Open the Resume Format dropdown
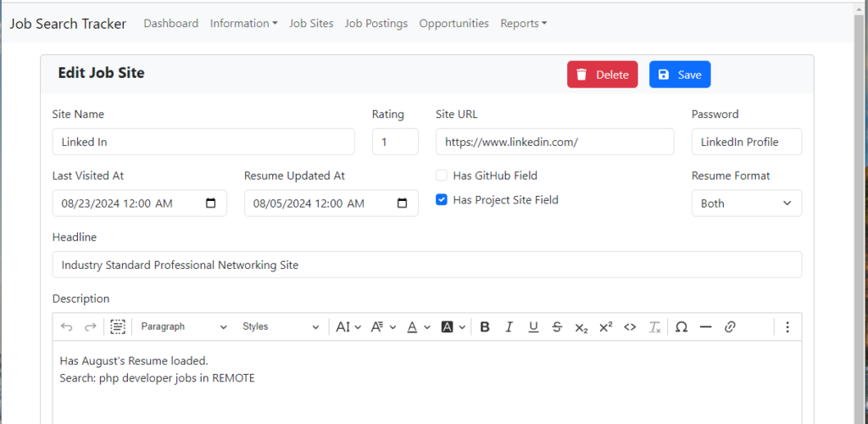The image size is (868, 424). click(x=746, y=204)
